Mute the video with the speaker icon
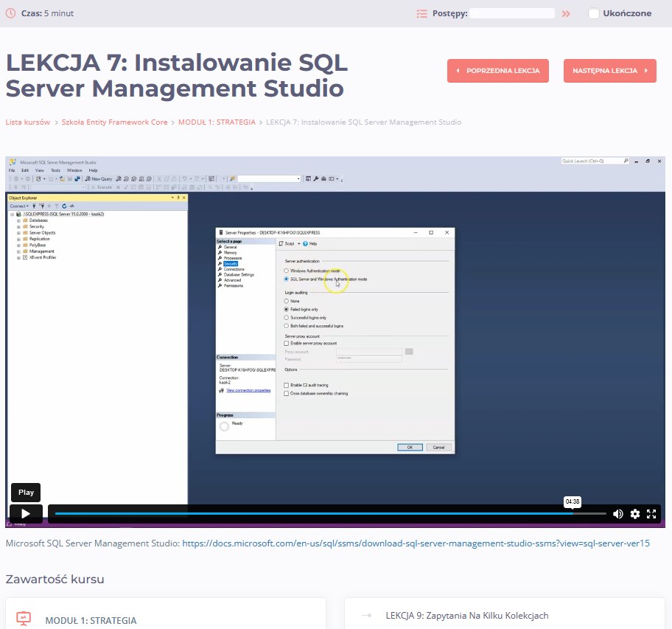The width and height of the screenshot is (672, 629). click(x=618, y=514)
